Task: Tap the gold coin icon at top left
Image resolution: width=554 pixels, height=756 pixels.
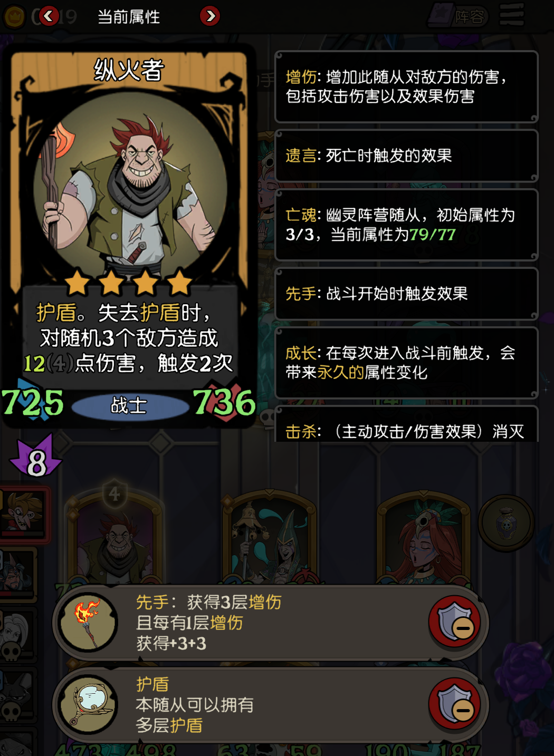Action: point(14,17)
